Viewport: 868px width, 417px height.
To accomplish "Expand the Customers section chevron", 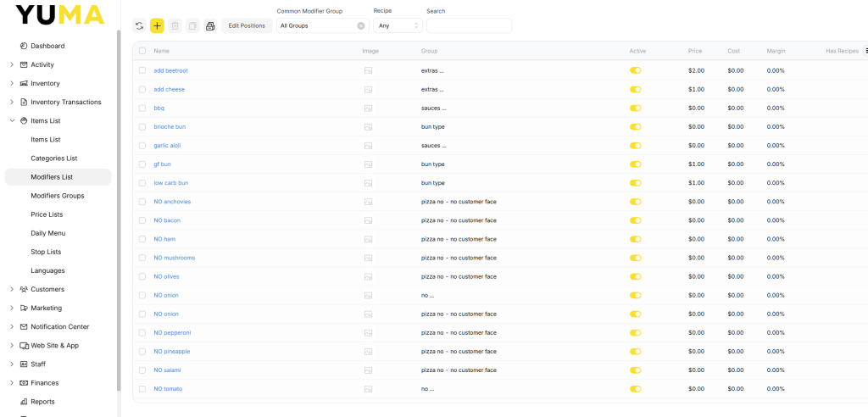I will pos(12,289).
